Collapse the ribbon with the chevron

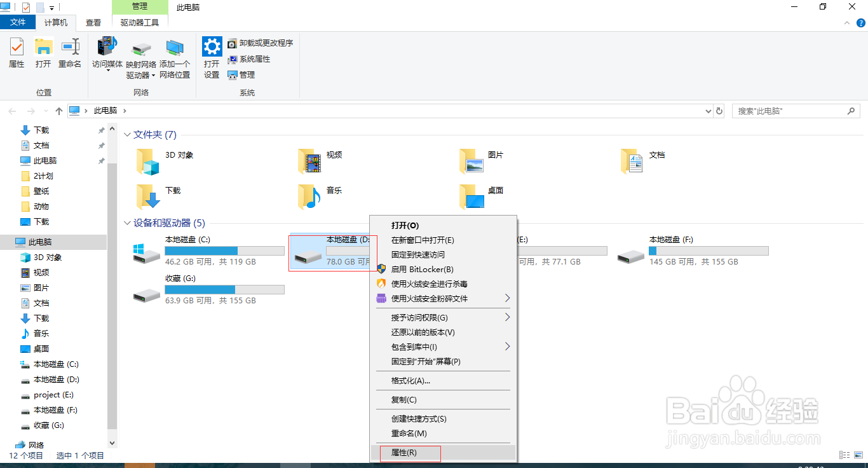click(846, 22)
